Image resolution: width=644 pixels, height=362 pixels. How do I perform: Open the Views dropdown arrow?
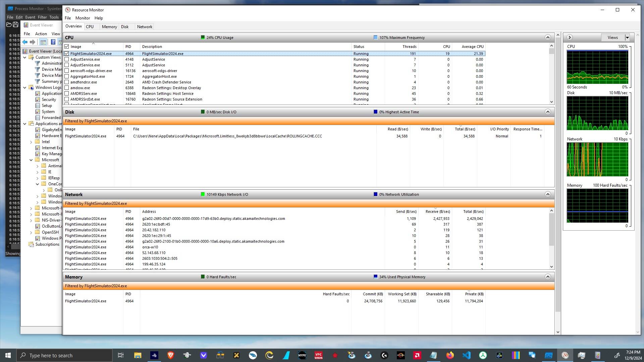tap(627, 38)
